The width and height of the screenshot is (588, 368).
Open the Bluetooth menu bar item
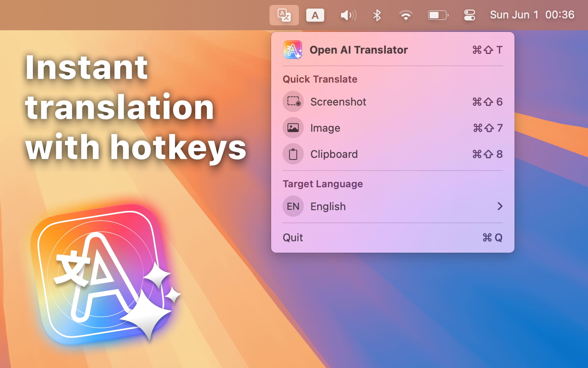point(377,15)
